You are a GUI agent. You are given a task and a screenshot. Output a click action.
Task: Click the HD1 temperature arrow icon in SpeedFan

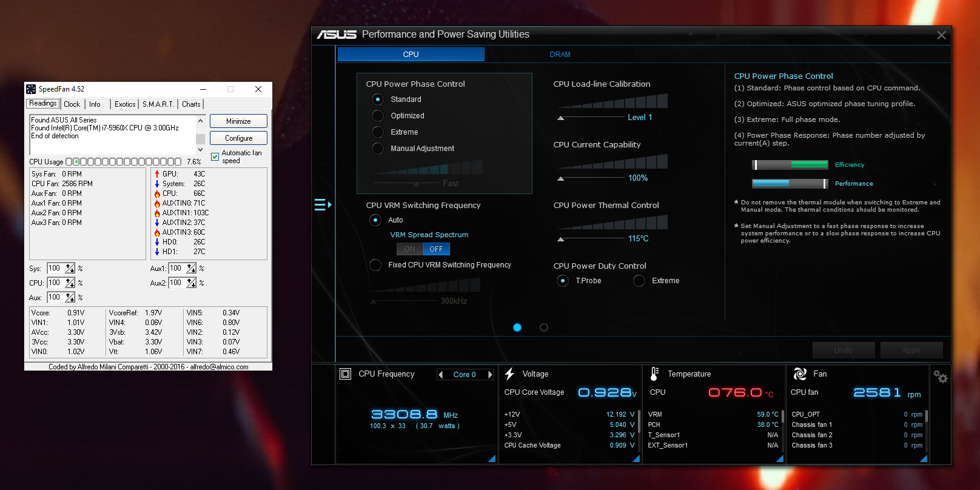(157, 252)
